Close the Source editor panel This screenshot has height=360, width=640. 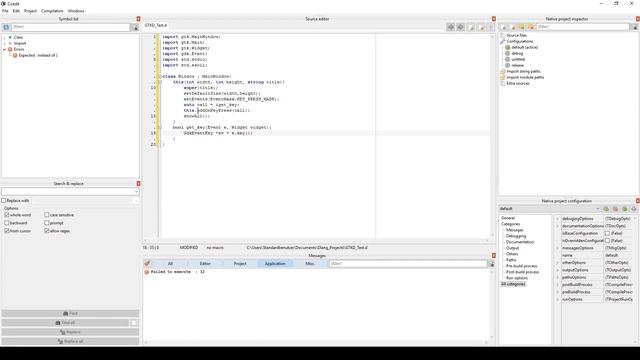(x=494, y=19)
